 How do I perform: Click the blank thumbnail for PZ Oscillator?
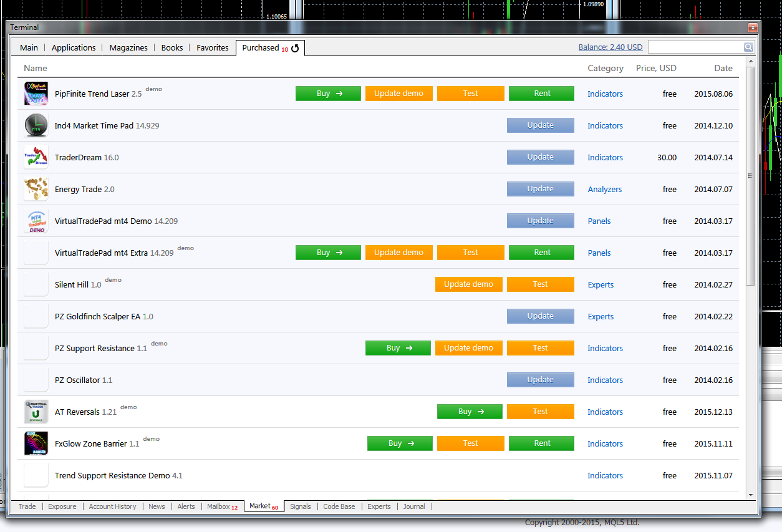click(36, 380)
